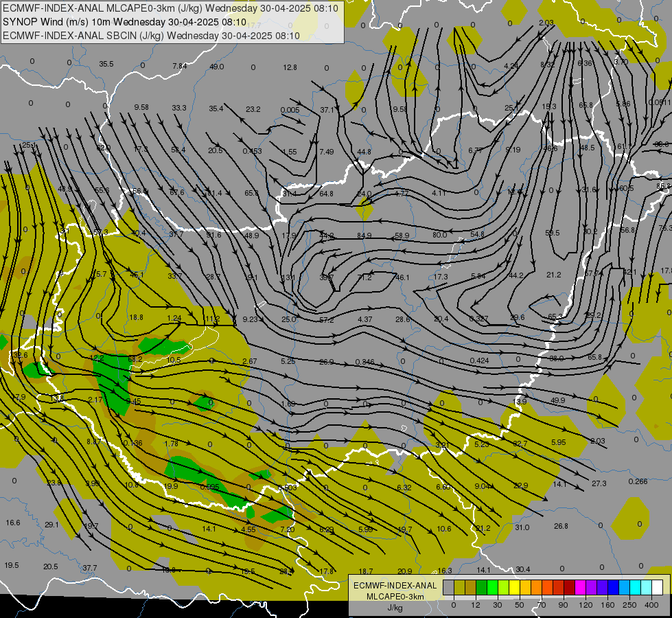Viewport: 672px width, 618px height.
Task: Select the 84.9 value on the map
Action: coord(364,236)
